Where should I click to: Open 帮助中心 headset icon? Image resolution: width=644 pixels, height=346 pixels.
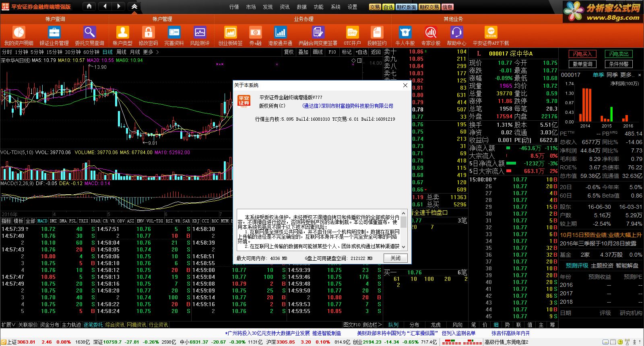coord(456,32)
